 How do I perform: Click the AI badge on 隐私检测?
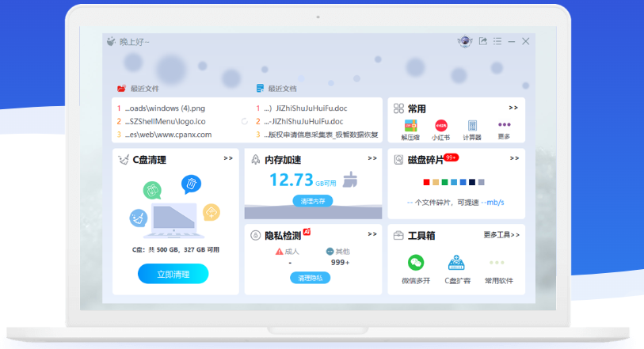307,232
